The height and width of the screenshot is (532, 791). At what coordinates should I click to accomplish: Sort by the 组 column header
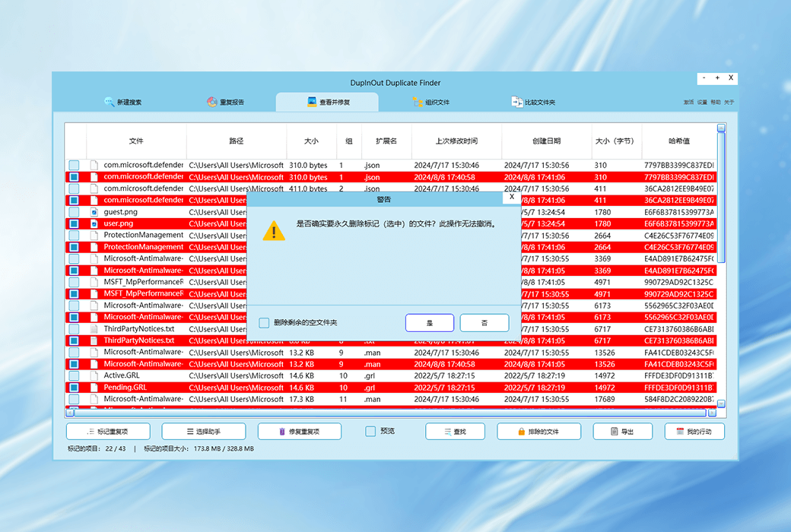(349, 141)
